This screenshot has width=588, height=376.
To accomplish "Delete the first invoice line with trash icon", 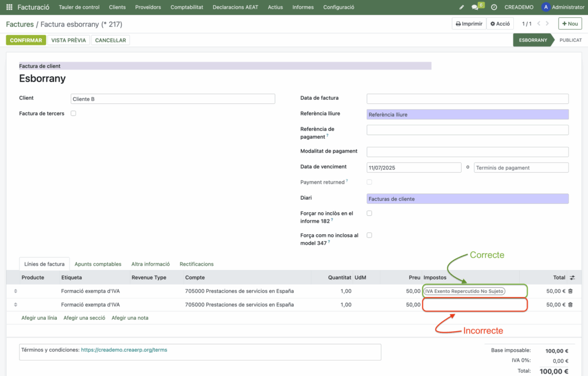I will (x=570, y=291).
